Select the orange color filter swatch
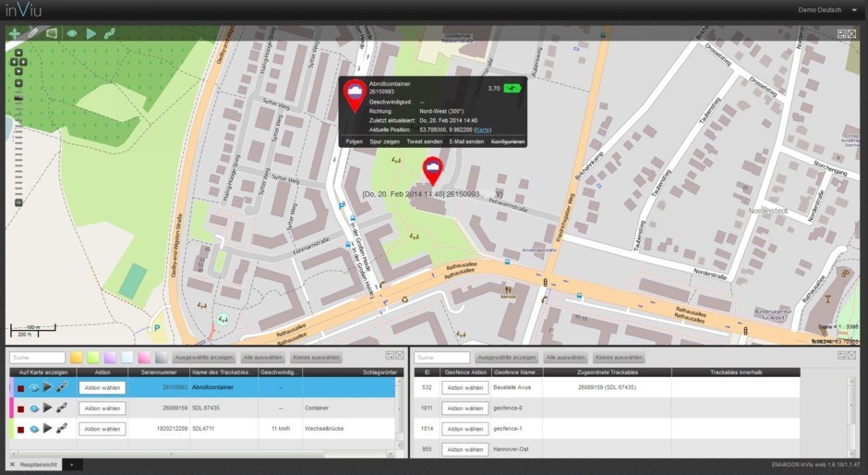Viewport: 868px width, 475px height. [x=76, y=358]
